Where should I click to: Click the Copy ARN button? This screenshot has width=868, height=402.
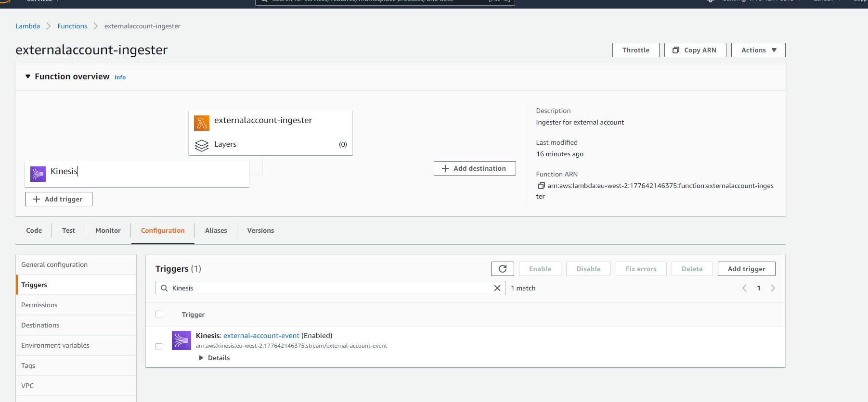coord(695,50)
